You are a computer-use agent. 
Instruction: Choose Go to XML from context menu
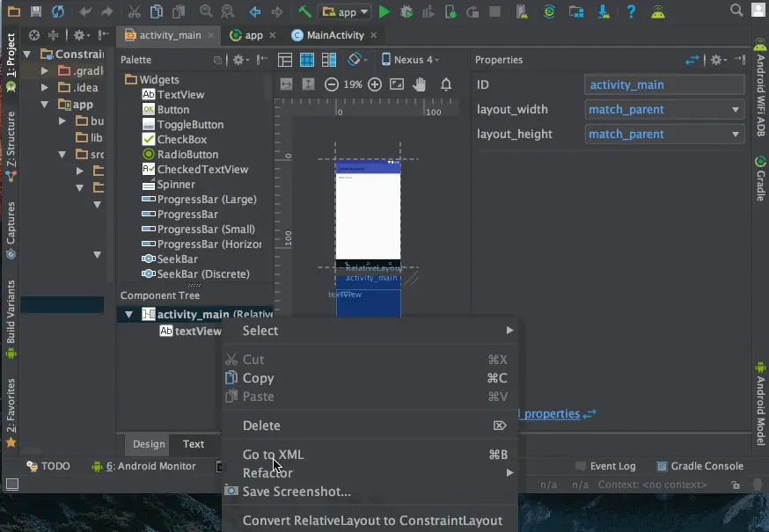tap(273, 455)
